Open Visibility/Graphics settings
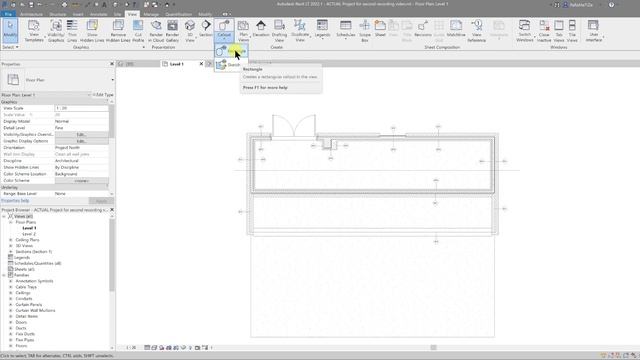 [56, 31]
